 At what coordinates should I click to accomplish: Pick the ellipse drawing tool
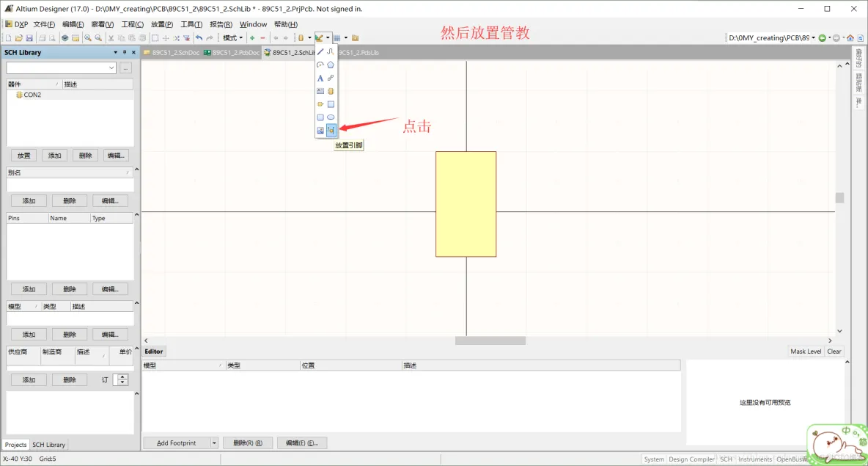(x=331, y=117)
